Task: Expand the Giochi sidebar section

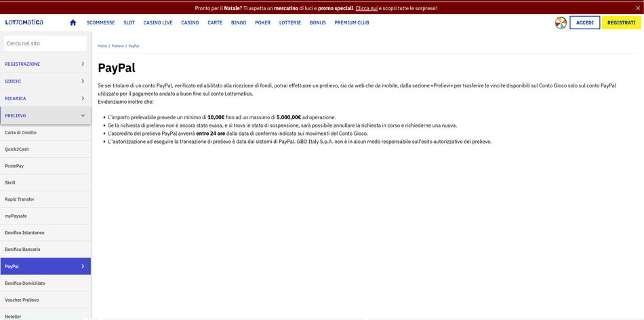Action: (x=45, y=81)
